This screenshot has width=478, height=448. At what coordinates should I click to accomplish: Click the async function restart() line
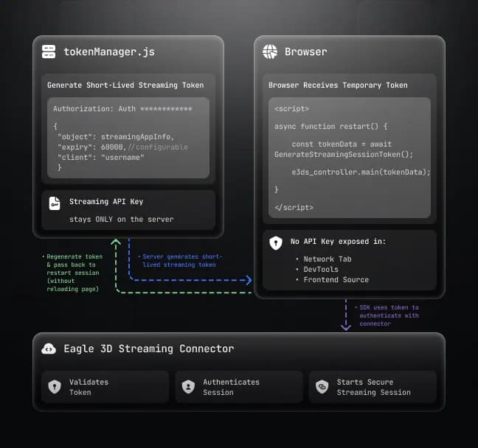click(331, 127)
